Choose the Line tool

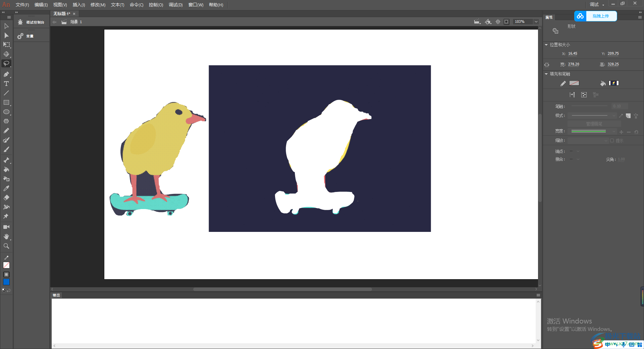point(6,93)
